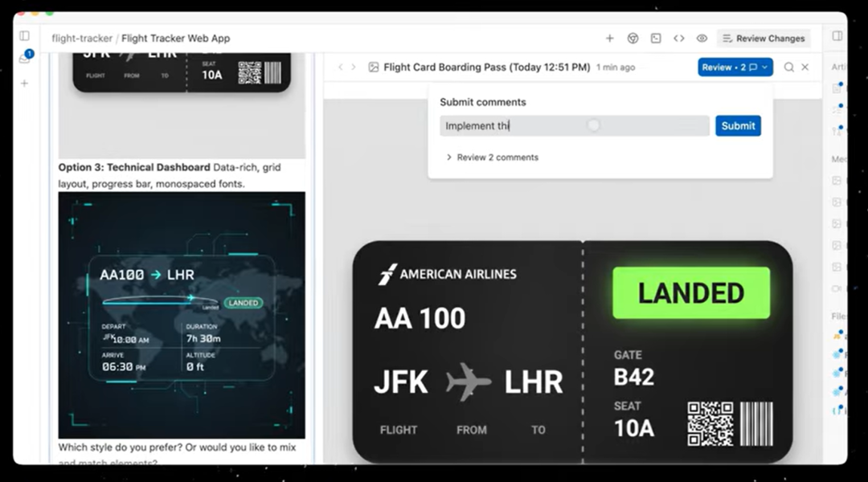This screenshot has width=868, height=482.
Task: Open the inbox with notification badge
Action: click(25, 58)
